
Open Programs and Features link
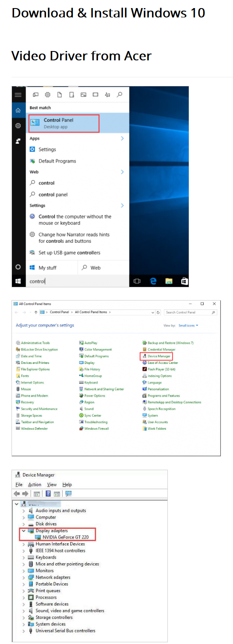point(161,396)
